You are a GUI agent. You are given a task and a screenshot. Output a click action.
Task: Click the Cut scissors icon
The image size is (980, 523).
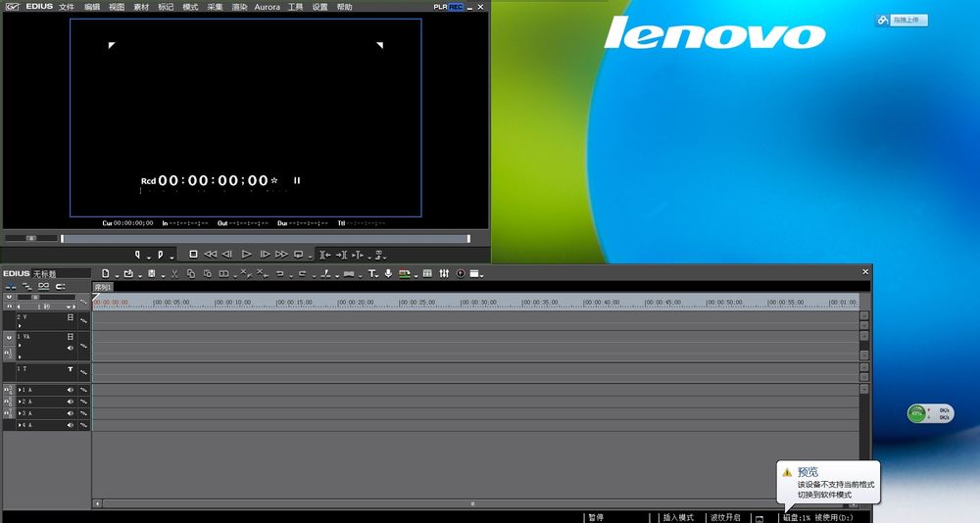[174, 273]
